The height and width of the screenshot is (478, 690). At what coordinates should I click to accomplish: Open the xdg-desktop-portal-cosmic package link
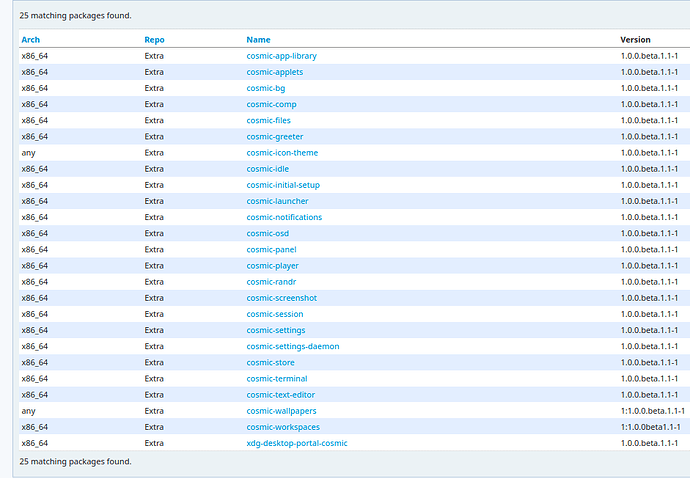coord(297,443)
